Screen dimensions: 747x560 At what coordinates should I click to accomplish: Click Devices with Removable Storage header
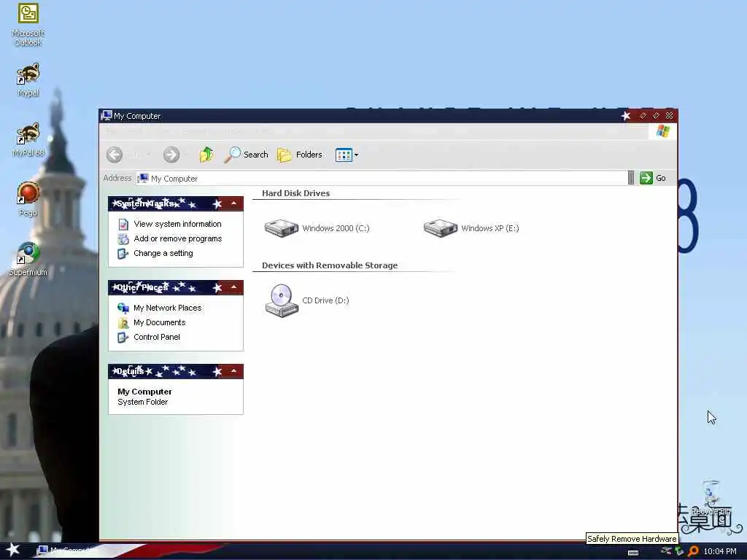(x=330, y=265)
